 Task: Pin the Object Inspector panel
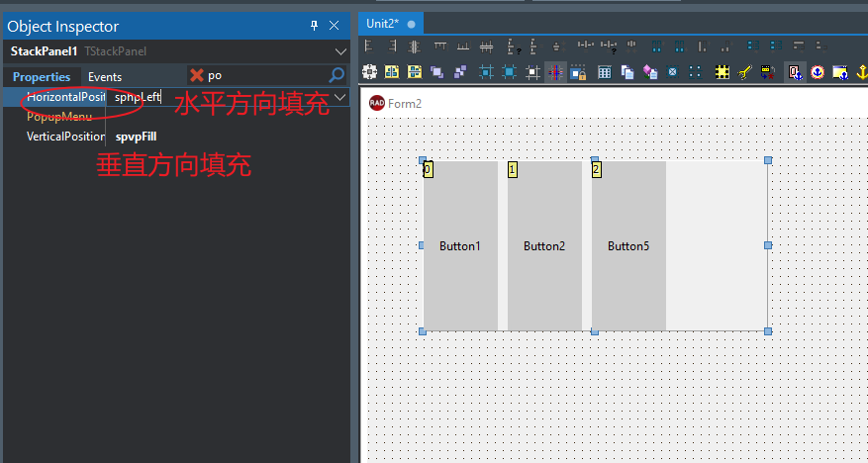coord(315,26)
